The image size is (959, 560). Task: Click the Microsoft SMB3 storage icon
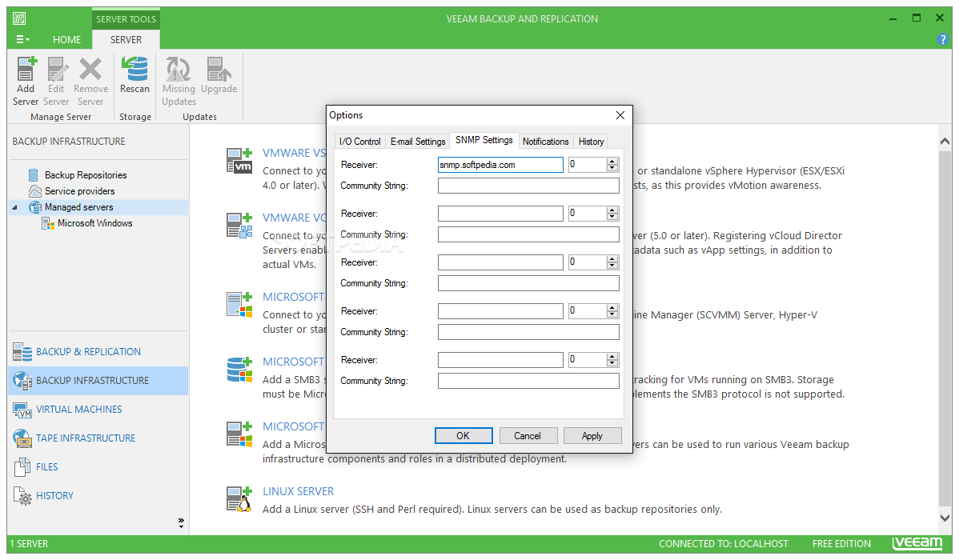(239, 370)
